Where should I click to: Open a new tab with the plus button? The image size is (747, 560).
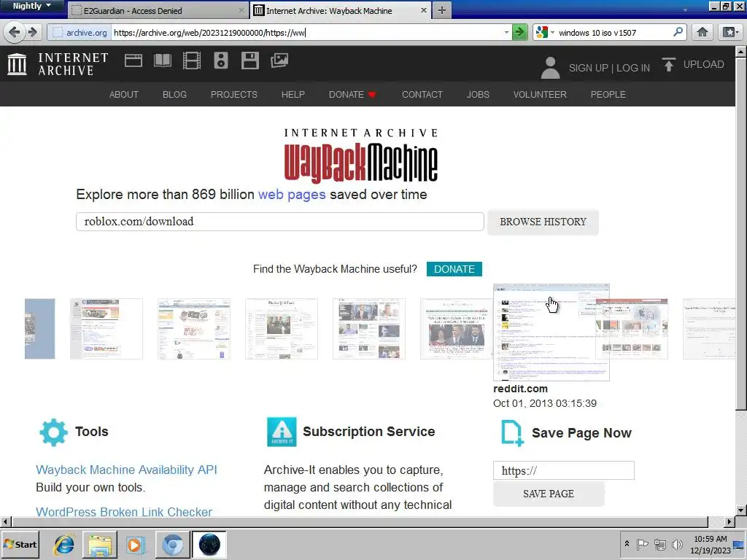[x=442, y=10]
